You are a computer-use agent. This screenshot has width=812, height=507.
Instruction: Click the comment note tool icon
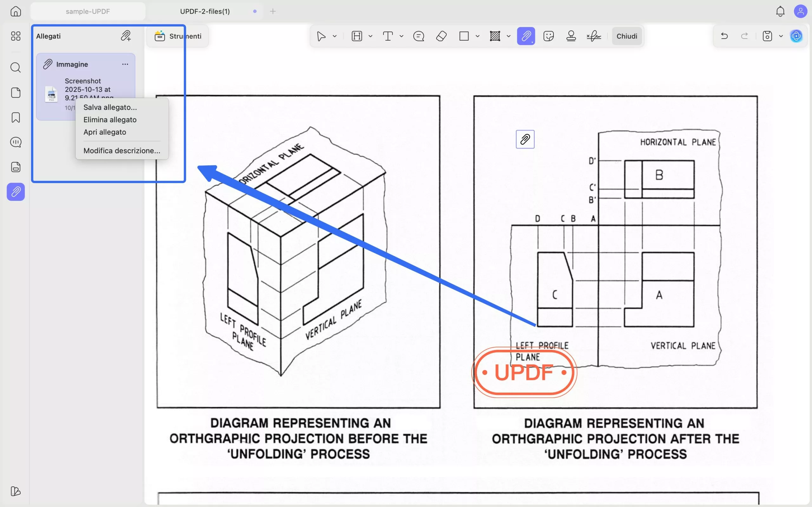pyautogui.click(x=418, y=36)
